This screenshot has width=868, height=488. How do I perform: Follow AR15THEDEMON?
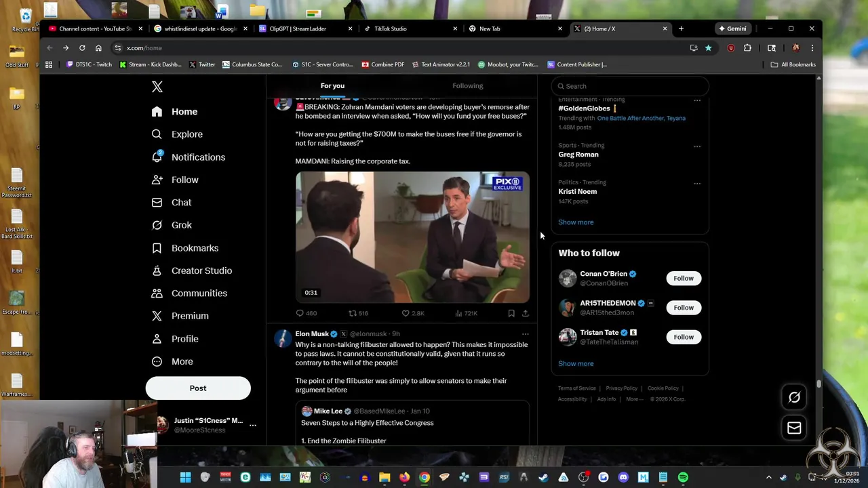[684, 308]
